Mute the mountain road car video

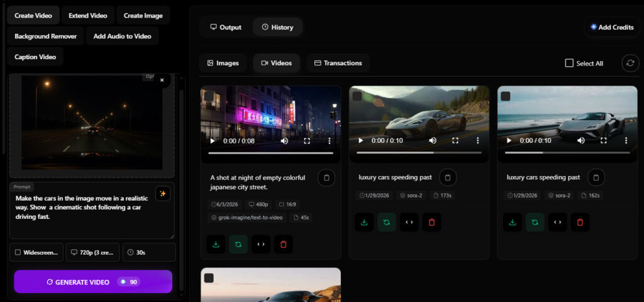click(x=433, y=140)
